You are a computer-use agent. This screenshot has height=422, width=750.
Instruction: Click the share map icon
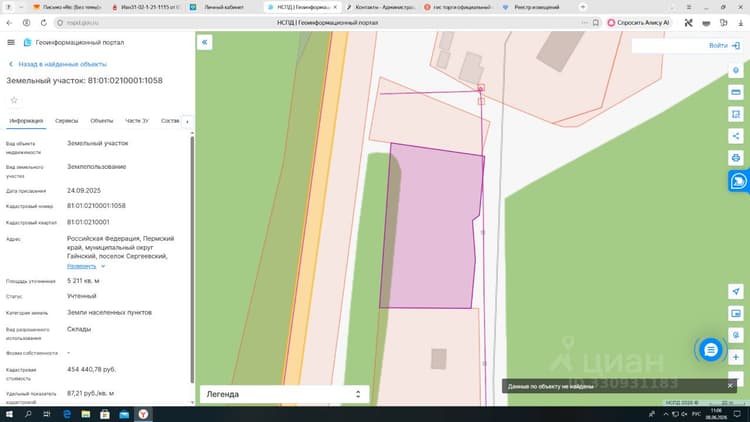[x=736, y=136]
